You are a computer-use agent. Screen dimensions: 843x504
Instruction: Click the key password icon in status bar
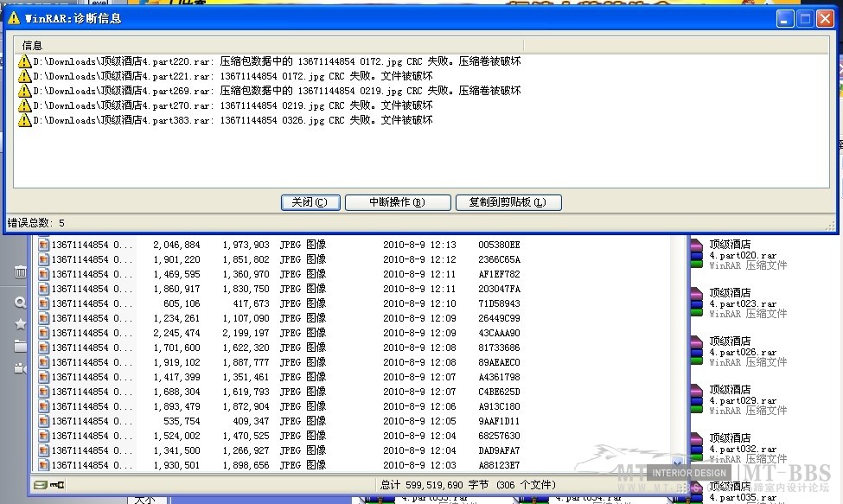pos(57,485)
